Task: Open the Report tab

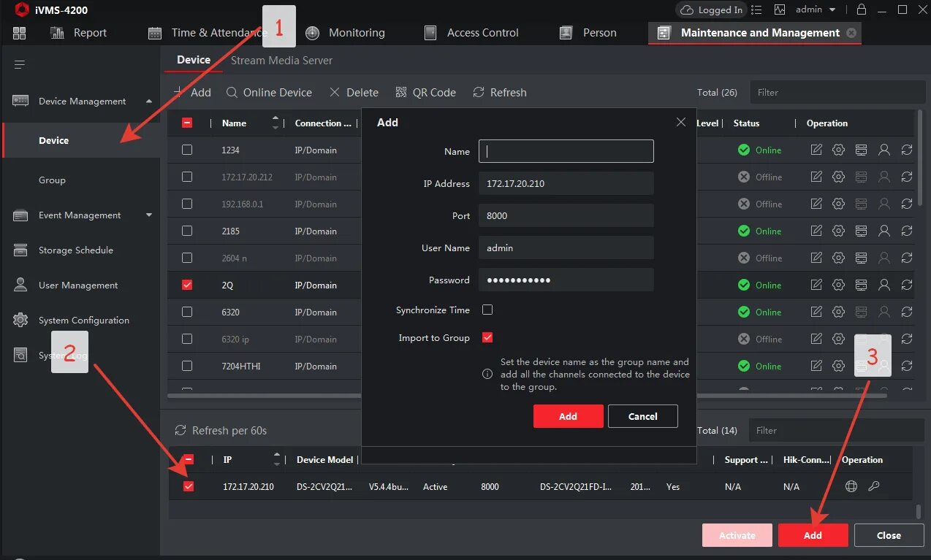Action: coord(79,33)
